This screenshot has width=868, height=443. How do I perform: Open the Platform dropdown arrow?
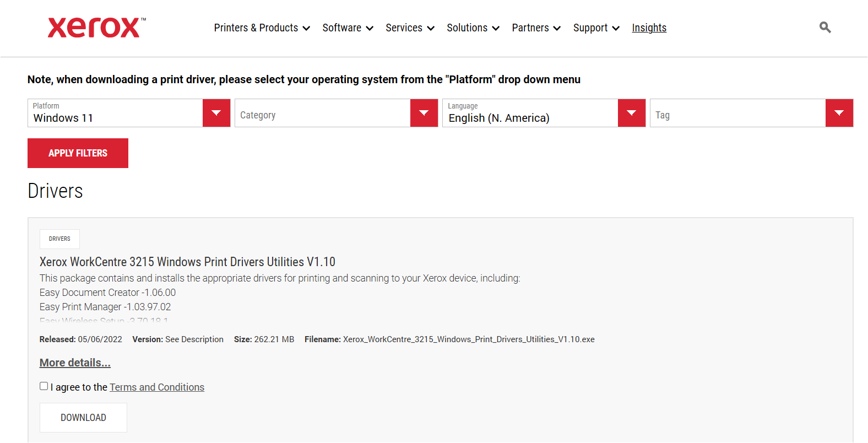point(216,113)
